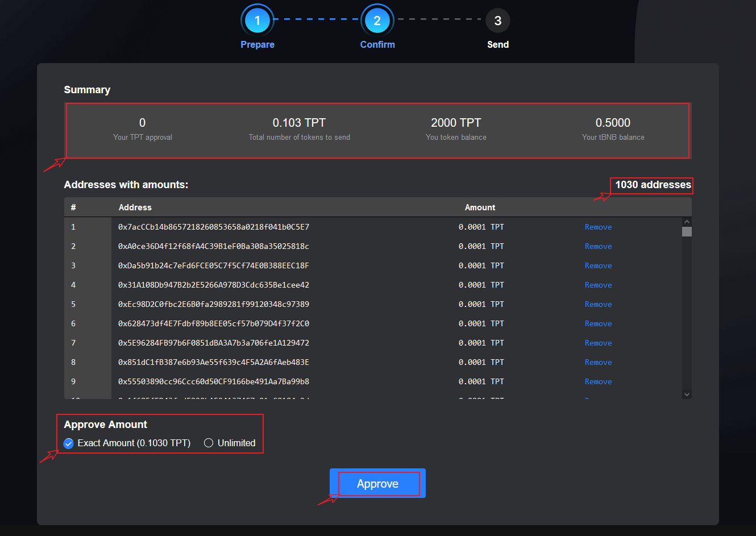Remove row 6 address 0x628473...
This screenshot has width=756, height=536.
point(598,323)
